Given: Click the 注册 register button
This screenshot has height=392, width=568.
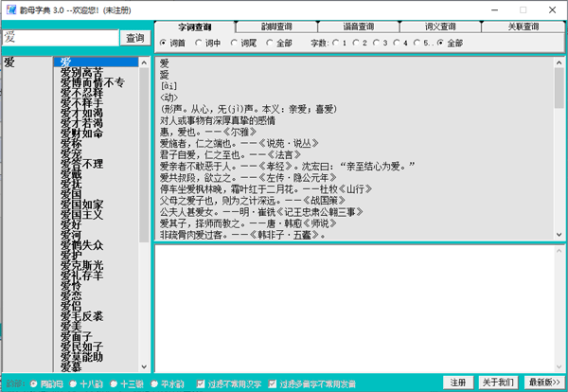Looking at the screenshot, I should click(458, 382).
